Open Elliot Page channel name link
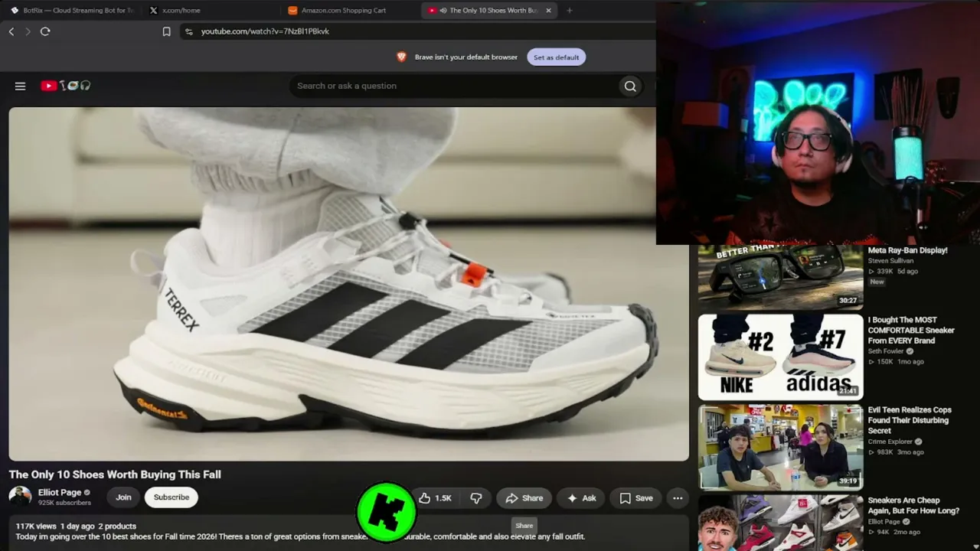Viewport: 980px width, 551px height. point(60,493)
